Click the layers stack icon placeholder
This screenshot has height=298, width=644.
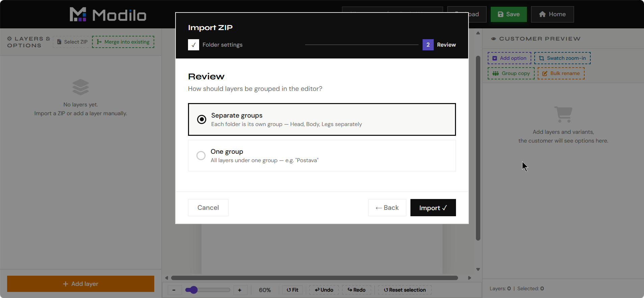click(81, 87)
